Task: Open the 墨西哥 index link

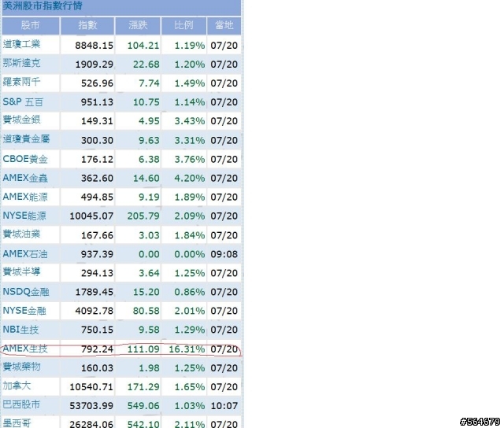Action: [17, 423]
